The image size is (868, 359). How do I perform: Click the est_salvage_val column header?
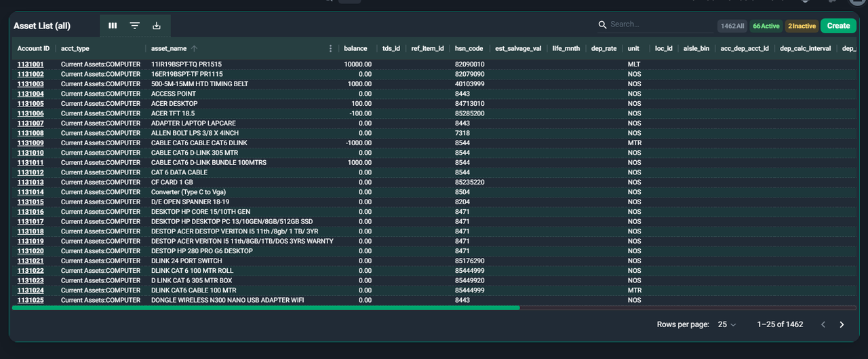(x=518, y=49)
